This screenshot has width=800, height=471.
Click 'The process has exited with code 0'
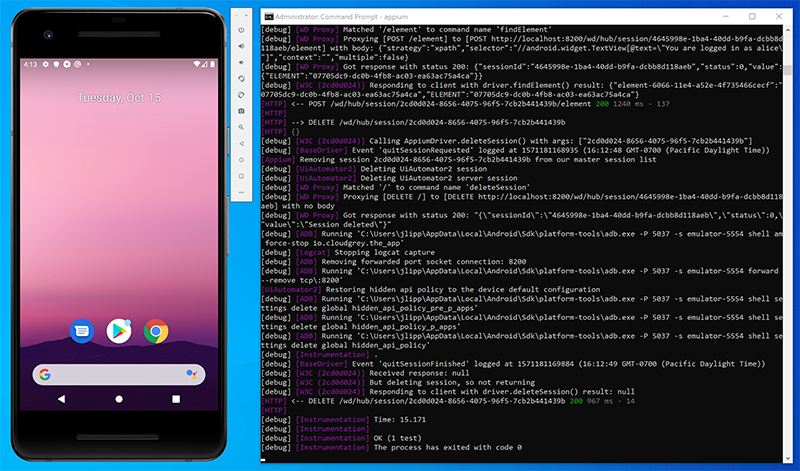[x=448, y=448]
